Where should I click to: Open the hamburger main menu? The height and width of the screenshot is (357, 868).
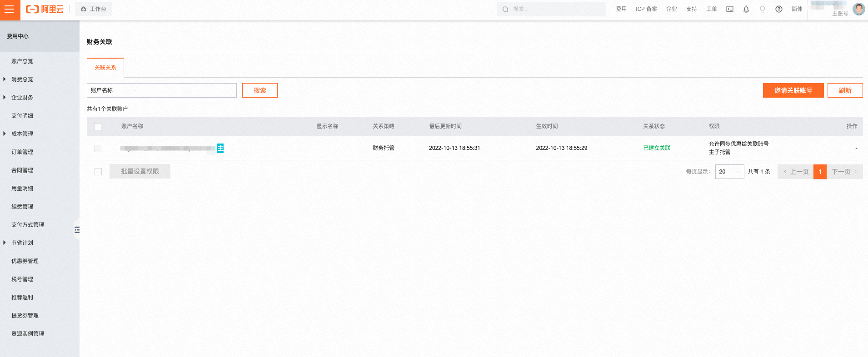point(10,10)
